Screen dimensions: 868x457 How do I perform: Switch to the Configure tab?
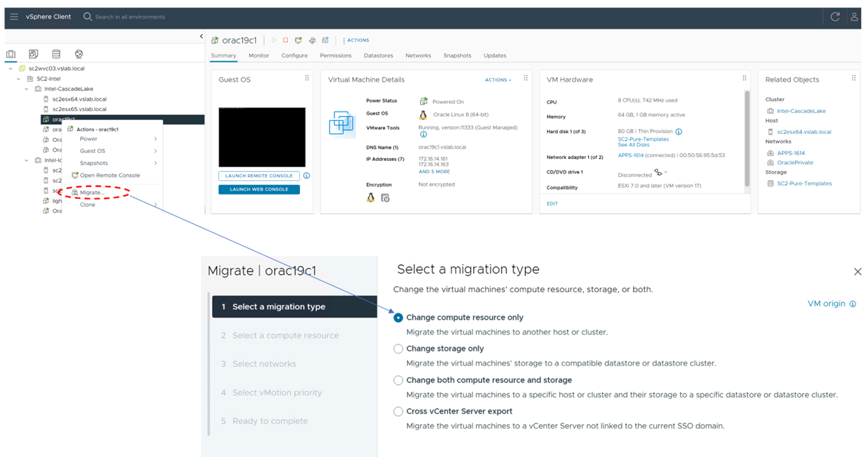[295, 56]
